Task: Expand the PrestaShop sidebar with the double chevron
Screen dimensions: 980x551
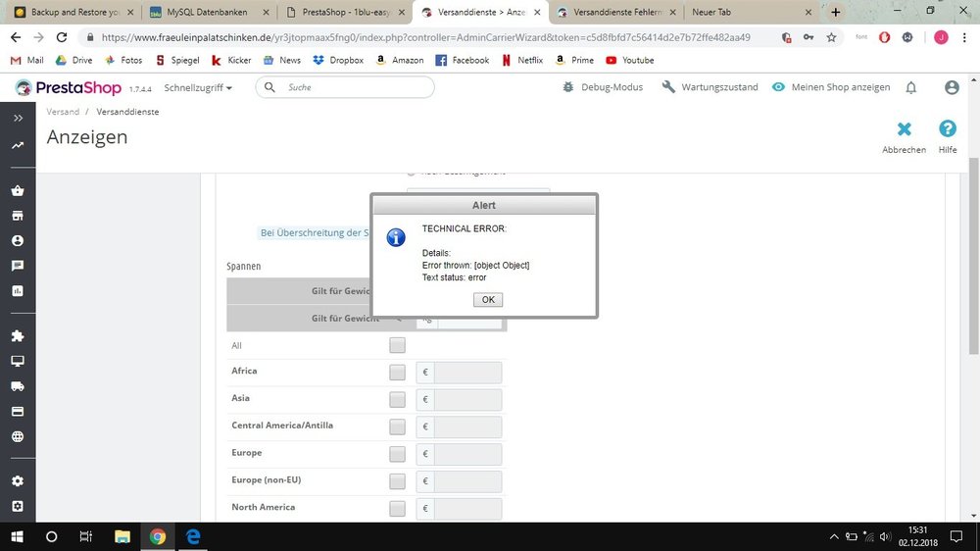Action: click(18, 118)
